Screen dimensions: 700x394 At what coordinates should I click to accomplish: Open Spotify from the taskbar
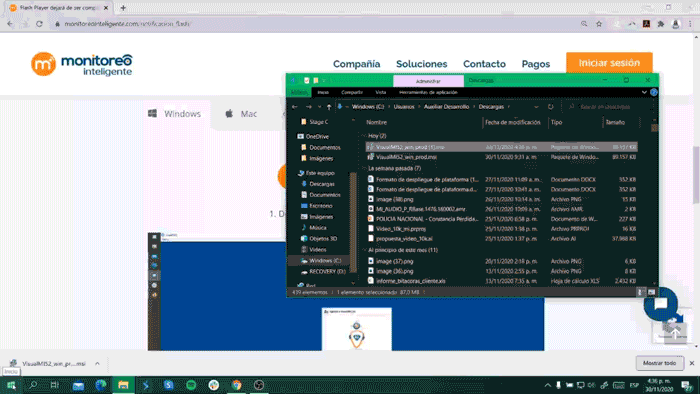pyautogui.click(x=191, y=385)
